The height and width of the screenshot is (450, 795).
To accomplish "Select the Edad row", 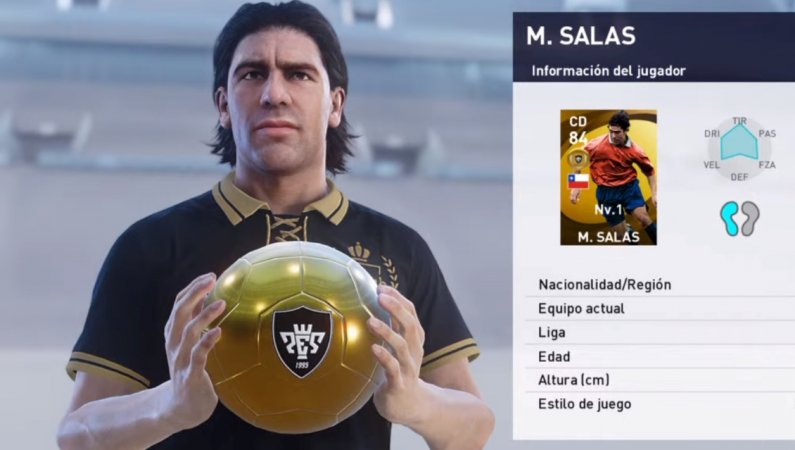I will tap(660, 357).
